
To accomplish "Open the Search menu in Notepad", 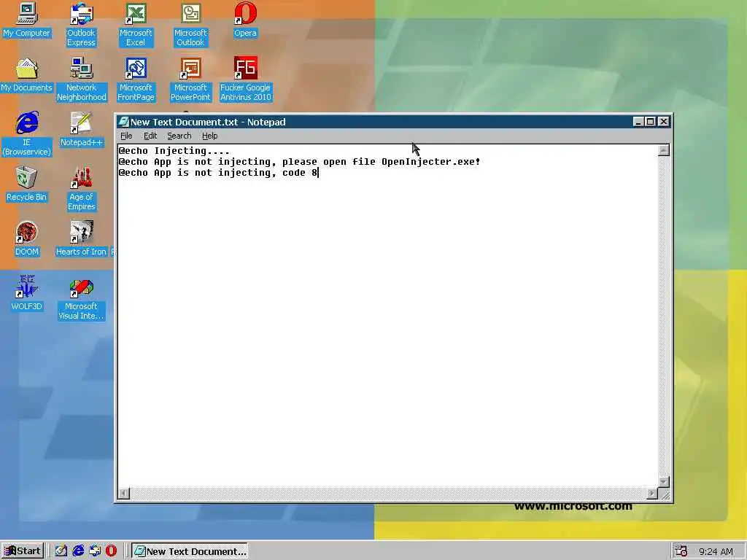I will click(x=179, y=136).
